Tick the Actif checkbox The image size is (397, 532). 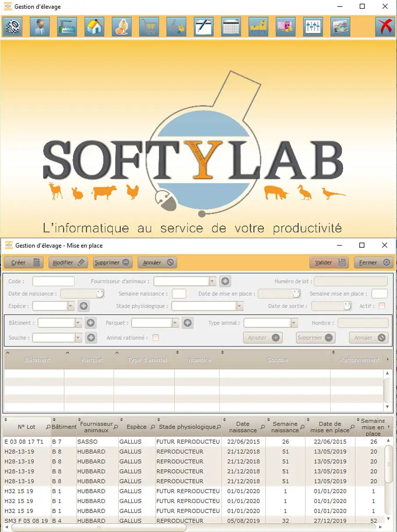(382, 306)
